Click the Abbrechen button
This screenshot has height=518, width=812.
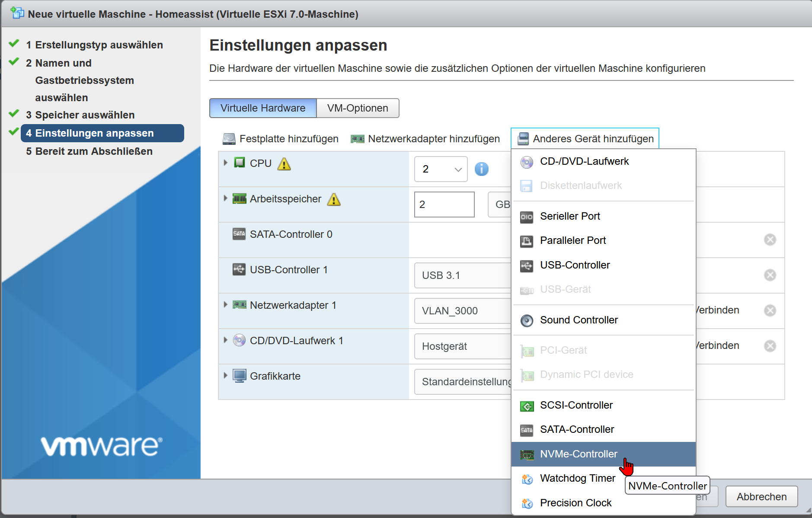coord(761,497)
